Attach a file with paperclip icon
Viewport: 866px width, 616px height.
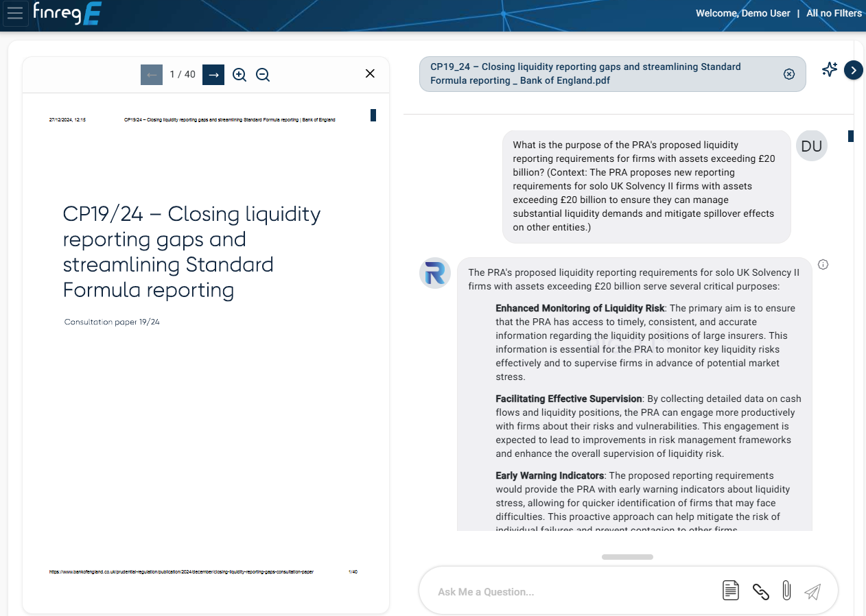tap(786, 590)
